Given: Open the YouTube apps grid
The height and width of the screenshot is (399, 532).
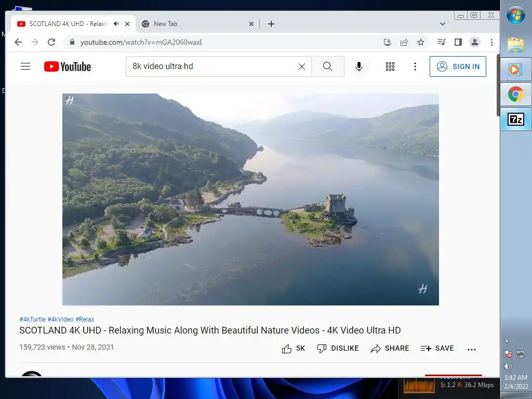Looking at the screenshot, I should (390, 66).
